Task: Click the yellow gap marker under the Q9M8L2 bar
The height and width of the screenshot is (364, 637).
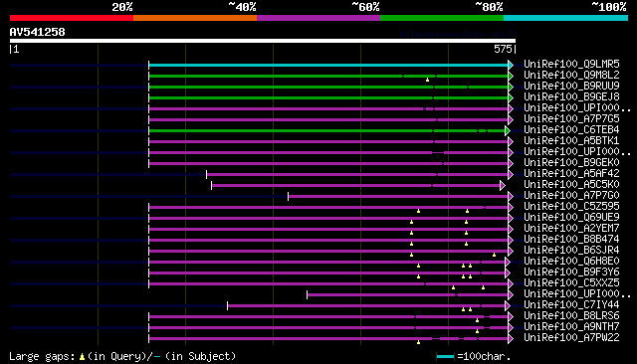Action: 427,80
